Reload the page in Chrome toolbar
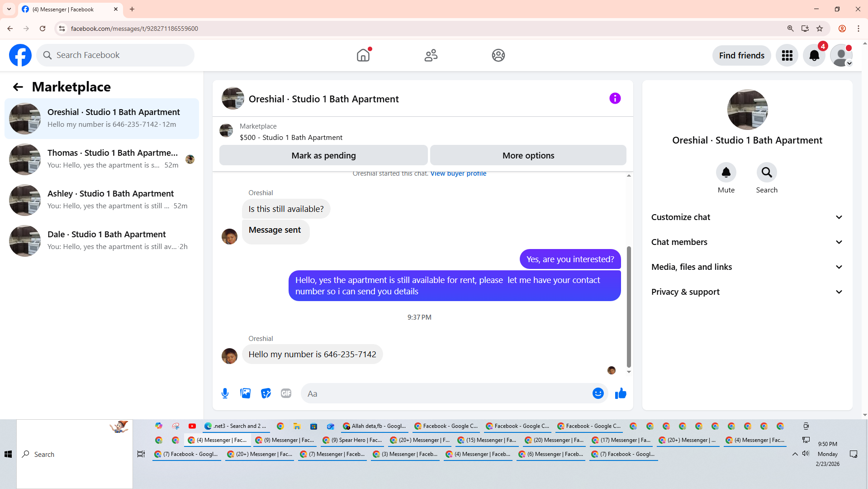Screen dimensions: 868x489 point(43,29)
